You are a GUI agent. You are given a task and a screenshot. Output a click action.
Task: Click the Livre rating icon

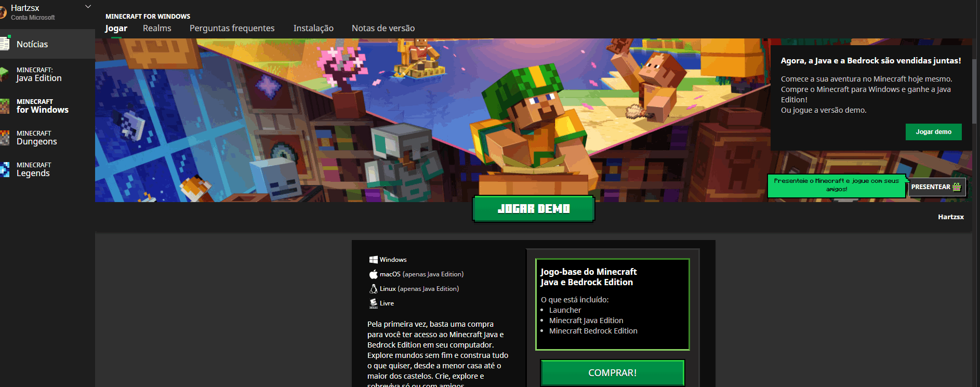(x=373, y=303)
